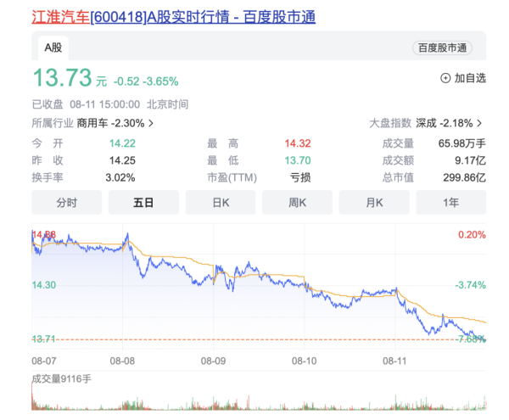Switch chart to 五日 view
Viewport: 509px width, 420px height.
pos(143,203)
